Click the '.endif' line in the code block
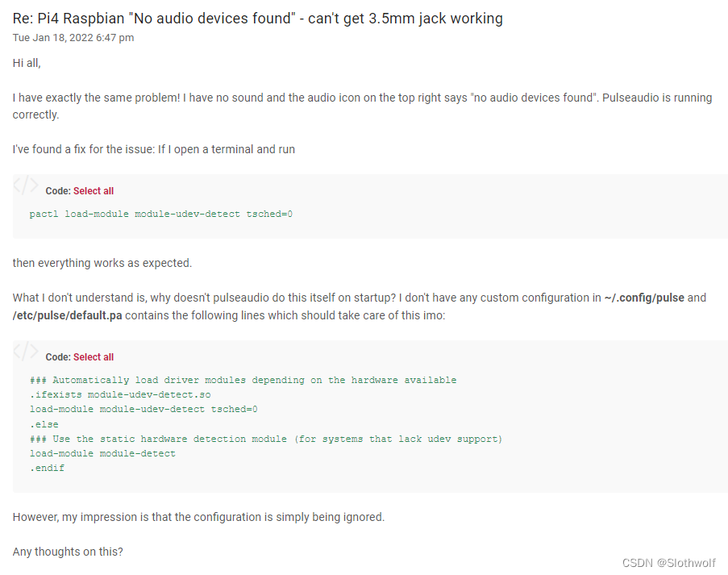728x575 pixels. [48, 469]
